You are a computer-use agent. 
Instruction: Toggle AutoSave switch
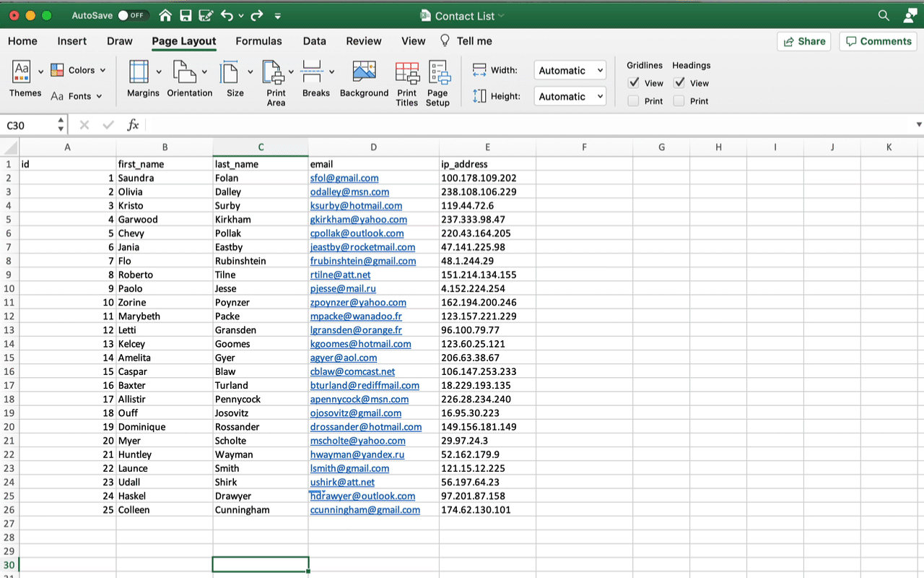click(x=133, y=16)
